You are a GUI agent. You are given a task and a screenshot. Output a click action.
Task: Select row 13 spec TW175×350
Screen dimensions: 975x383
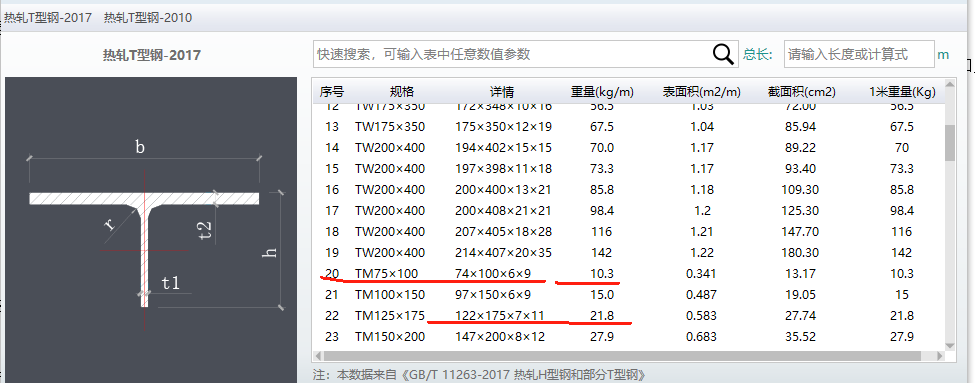point(390,127)
